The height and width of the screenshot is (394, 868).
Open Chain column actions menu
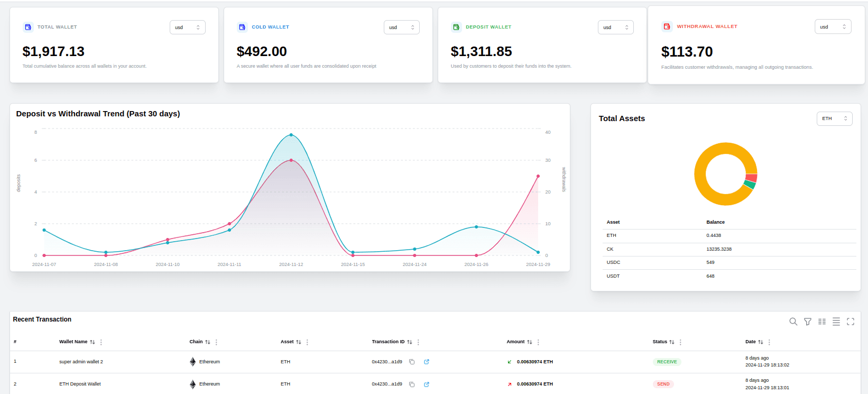coord(216,342)
